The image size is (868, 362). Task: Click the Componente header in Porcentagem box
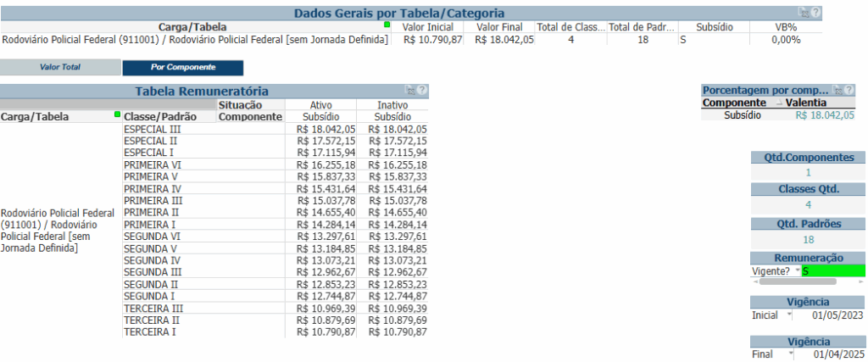point(734,103)
